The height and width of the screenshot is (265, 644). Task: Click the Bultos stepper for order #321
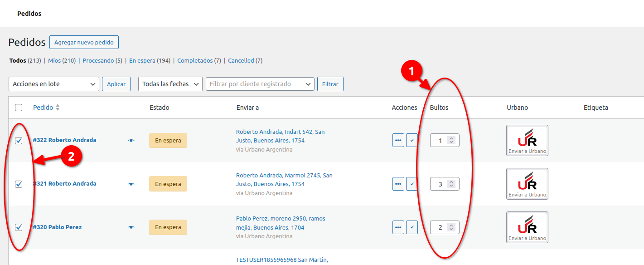(x=450, y=184)
